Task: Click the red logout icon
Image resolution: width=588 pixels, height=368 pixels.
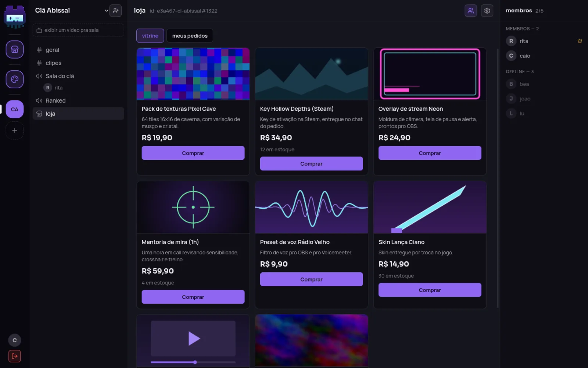Action: click(15, 356)
